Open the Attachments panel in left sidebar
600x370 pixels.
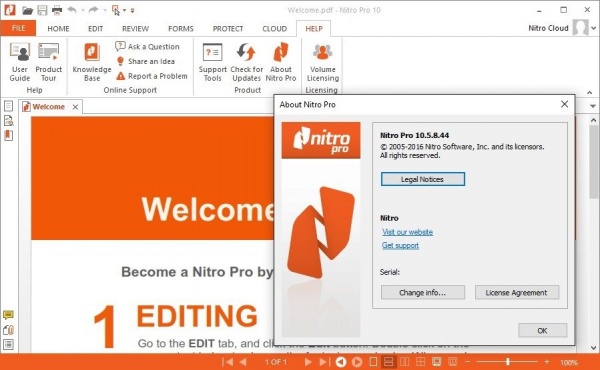(8, 330)
